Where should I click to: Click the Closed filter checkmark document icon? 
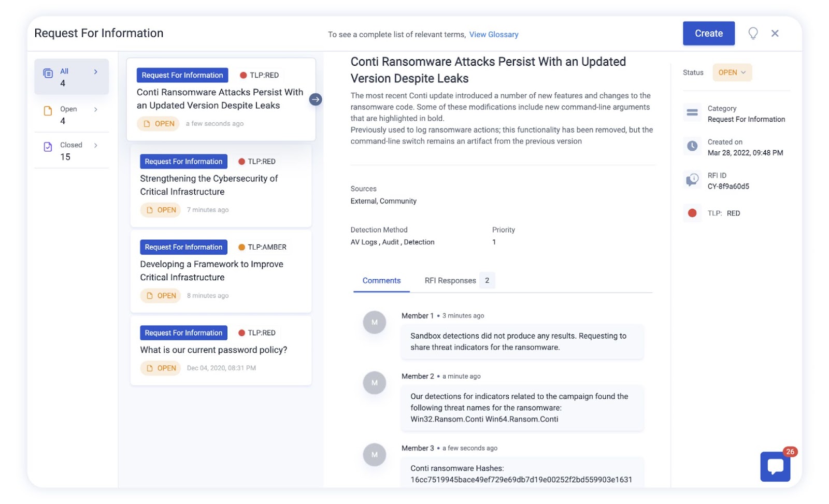pyautogui.click(x=48, y=147)
